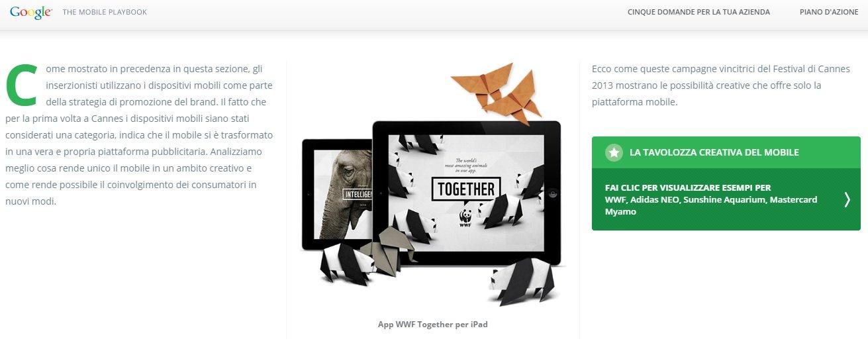
Task: Open the Piano d'azione menu item
Action: pos(829,12)
